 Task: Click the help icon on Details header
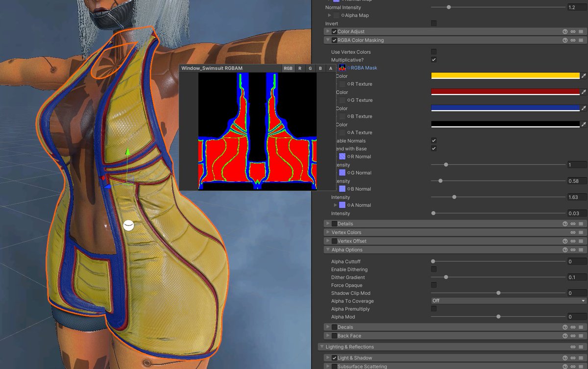[x=565, y=223]
